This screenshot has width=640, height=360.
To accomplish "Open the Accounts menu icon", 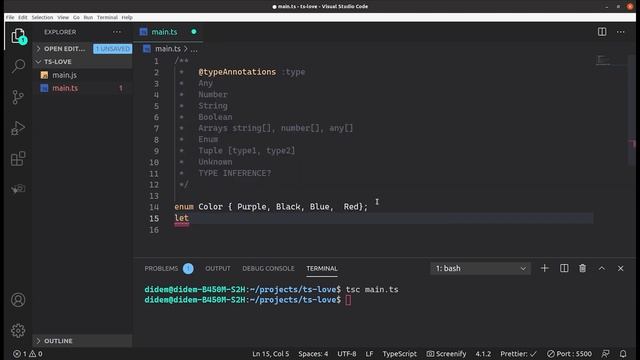I will (18, 300).
